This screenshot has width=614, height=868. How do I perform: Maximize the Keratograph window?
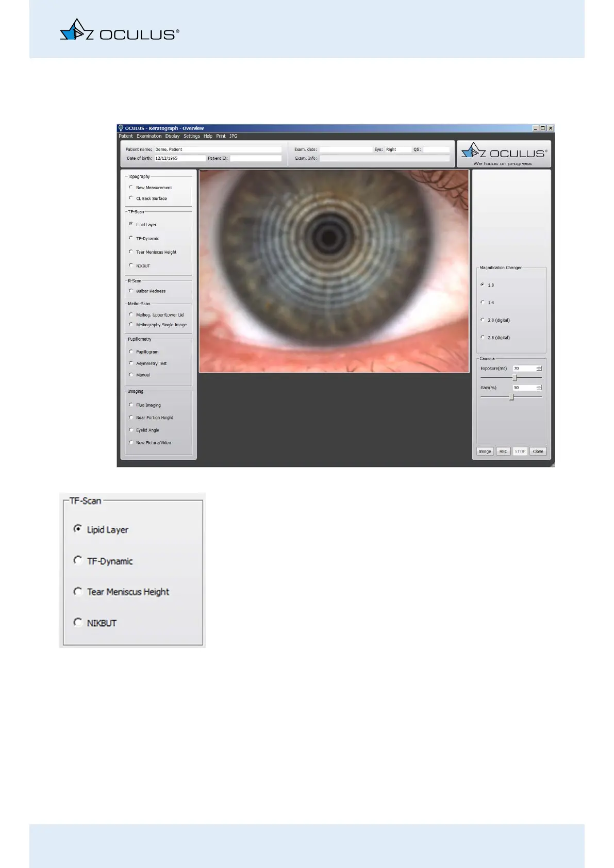point(543,128)
